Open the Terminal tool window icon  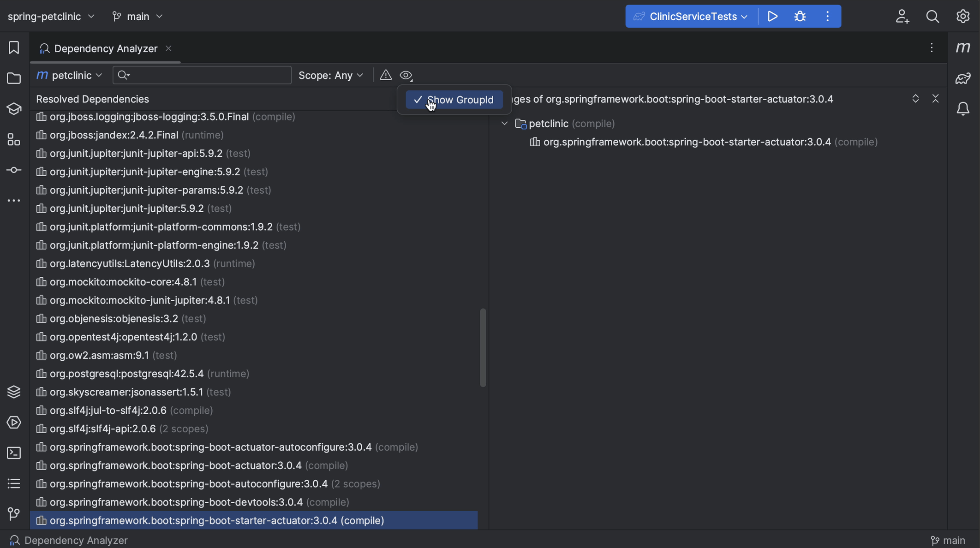coord(14,453)
